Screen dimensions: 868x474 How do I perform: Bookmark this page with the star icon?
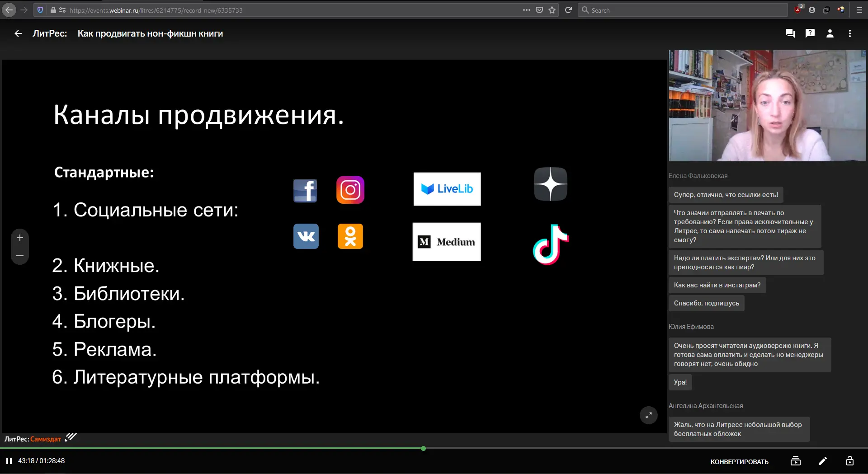tap(552, 10)
